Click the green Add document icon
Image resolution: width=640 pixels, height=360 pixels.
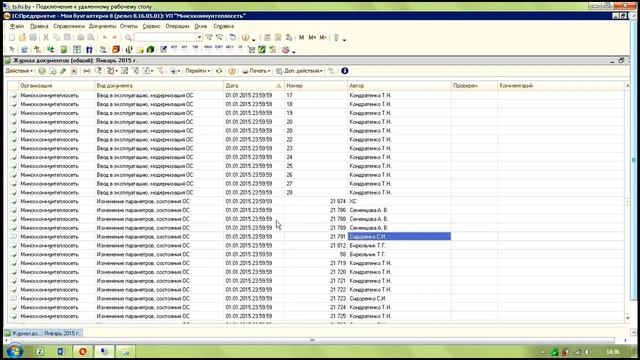click(42, 71)
